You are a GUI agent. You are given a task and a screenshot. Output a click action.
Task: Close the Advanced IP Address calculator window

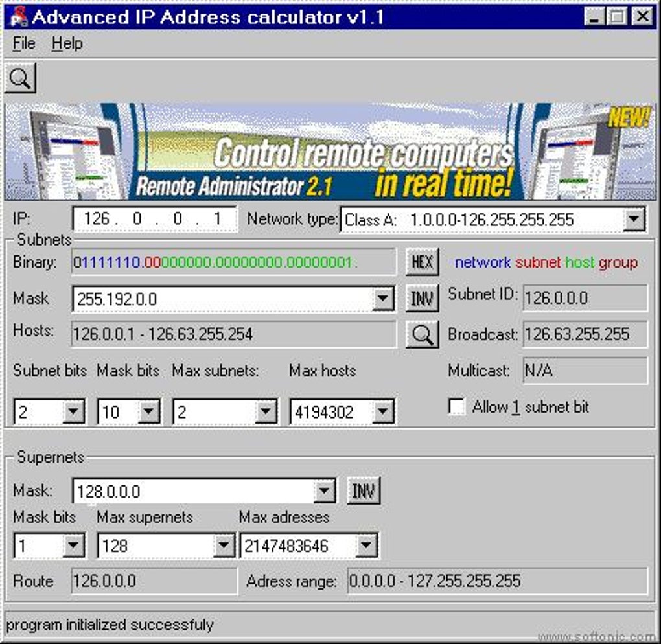[642, 17]
